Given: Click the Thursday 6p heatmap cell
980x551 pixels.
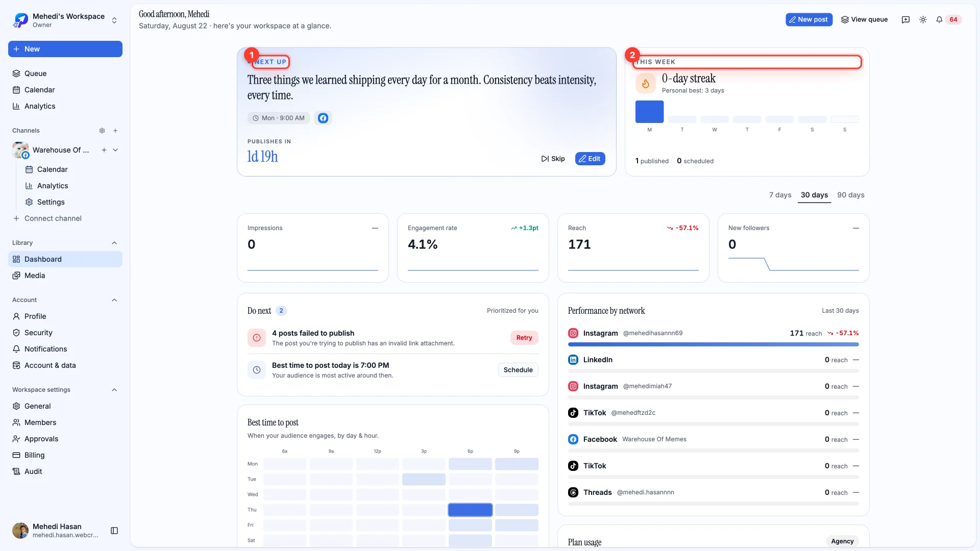Looking at the screenshot, I should (x=470, y=510).
